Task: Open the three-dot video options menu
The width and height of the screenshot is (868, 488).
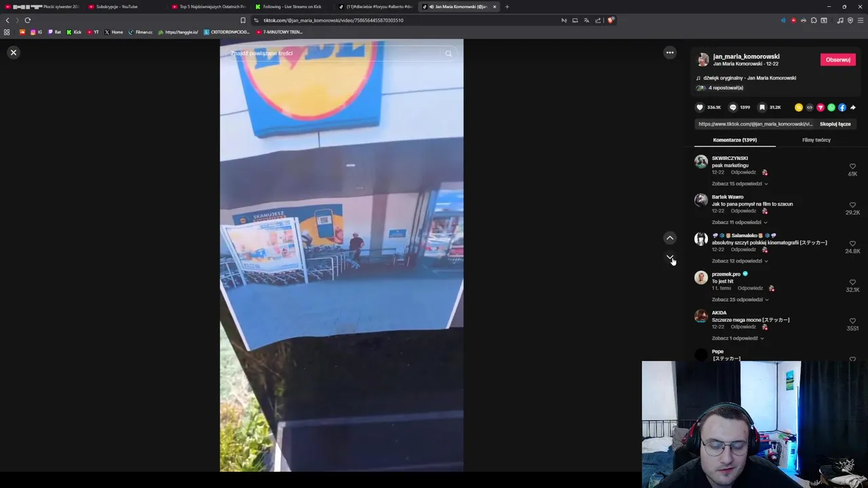Action: coord(670,52)
